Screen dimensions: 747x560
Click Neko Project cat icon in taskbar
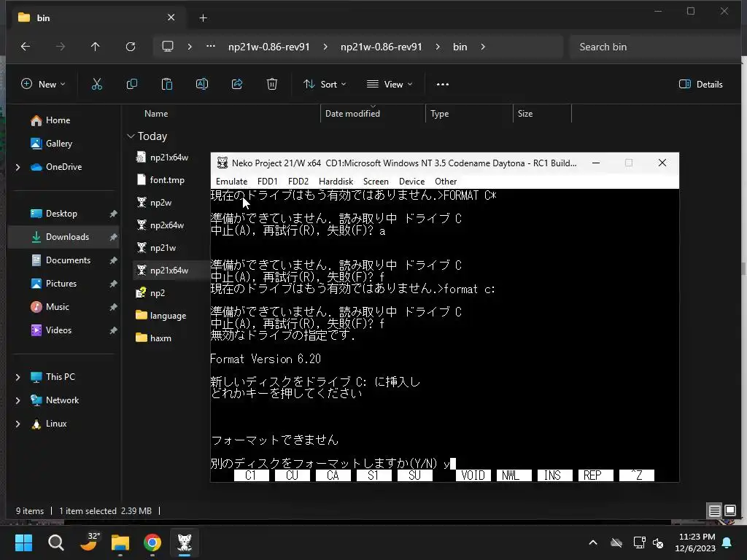[185, 542]
